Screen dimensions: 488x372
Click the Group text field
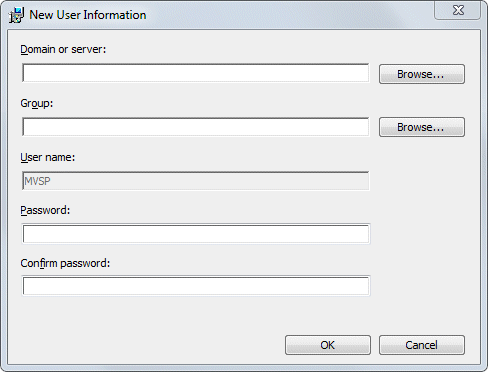[x=196, y=126]
